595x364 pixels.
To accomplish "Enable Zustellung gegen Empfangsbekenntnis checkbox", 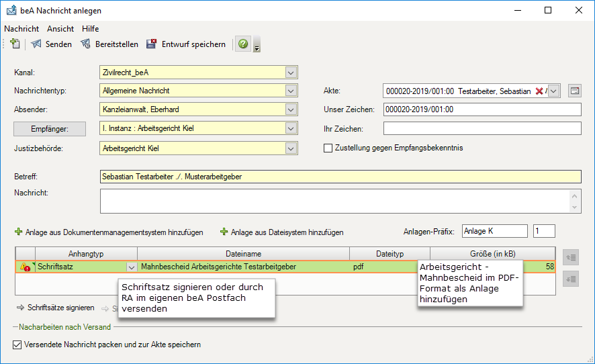I will [328, 148].
